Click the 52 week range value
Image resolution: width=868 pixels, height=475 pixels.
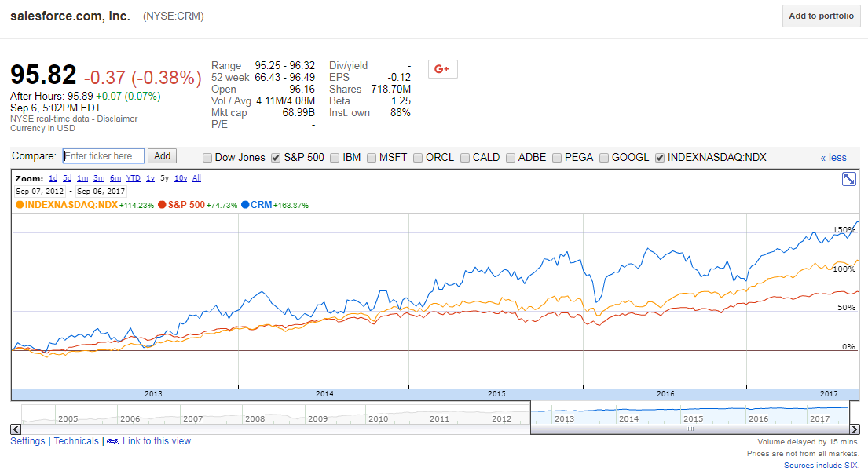coord(284,78)
